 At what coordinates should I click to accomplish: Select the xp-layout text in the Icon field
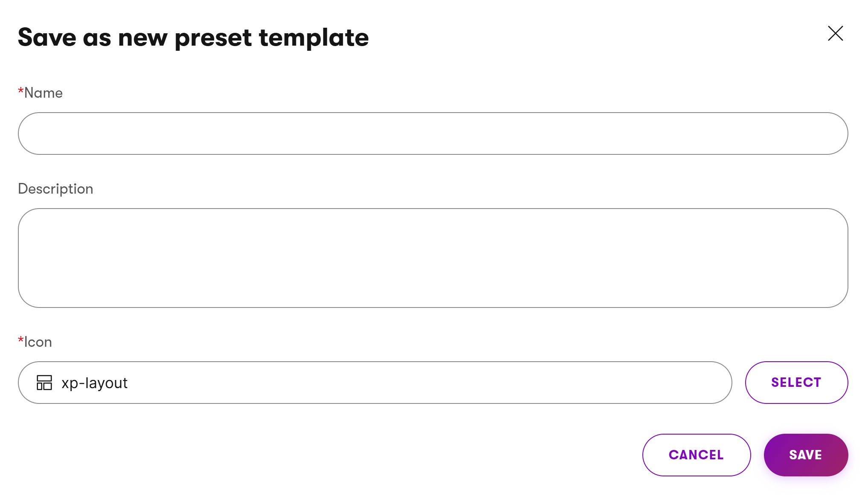(95, 383)
